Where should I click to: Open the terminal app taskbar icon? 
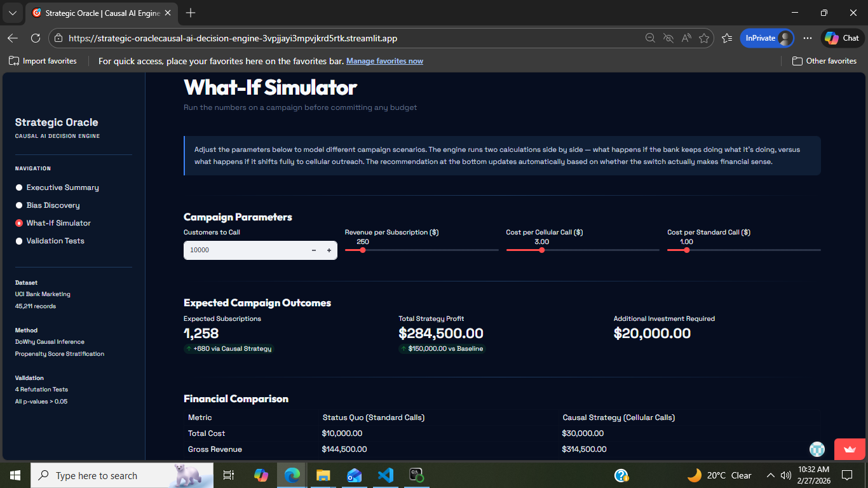[x=417, y=475]
